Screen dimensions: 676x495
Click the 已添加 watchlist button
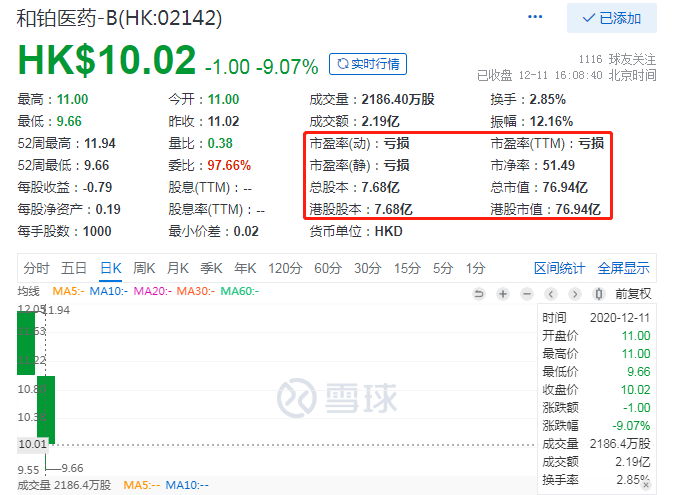612,18
